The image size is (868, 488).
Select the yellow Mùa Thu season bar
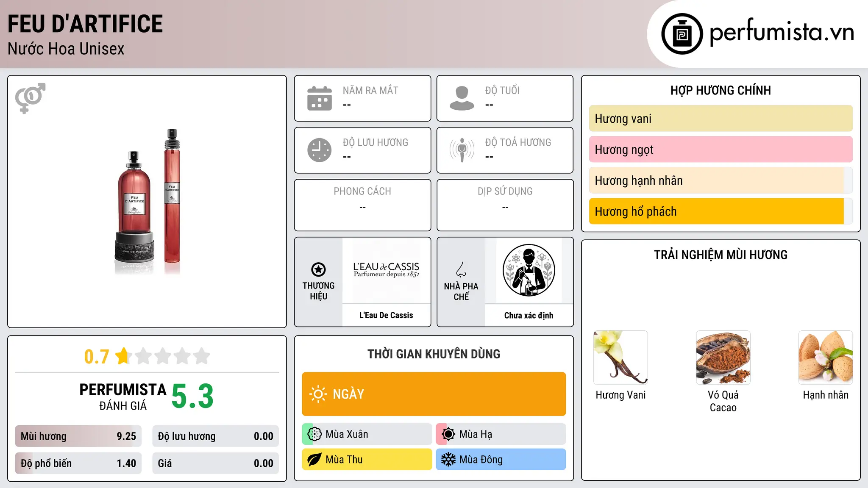(x=367, y=460)
